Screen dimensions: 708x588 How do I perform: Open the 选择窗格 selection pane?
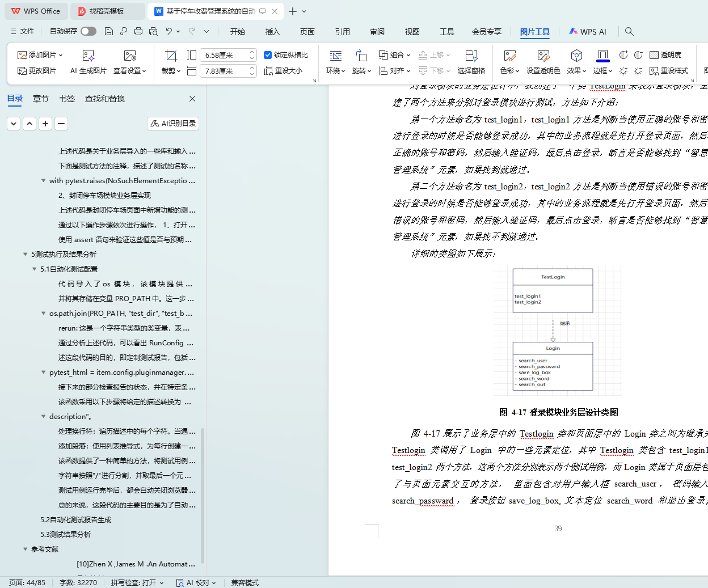(x=471, y=56)
